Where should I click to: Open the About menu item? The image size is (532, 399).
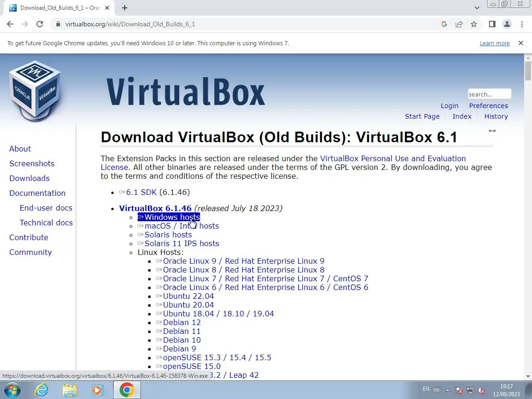coord(20,149)
